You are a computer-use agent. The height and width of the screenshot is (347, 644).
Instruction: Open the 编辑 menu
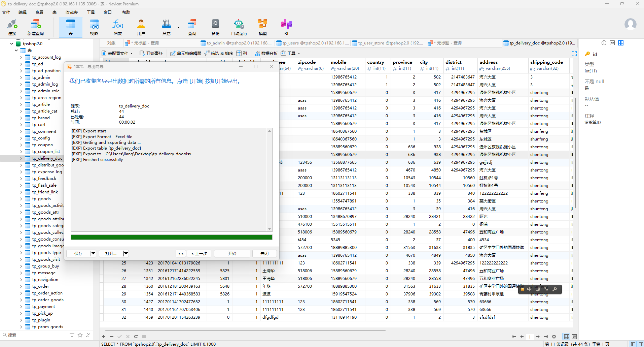23,12
